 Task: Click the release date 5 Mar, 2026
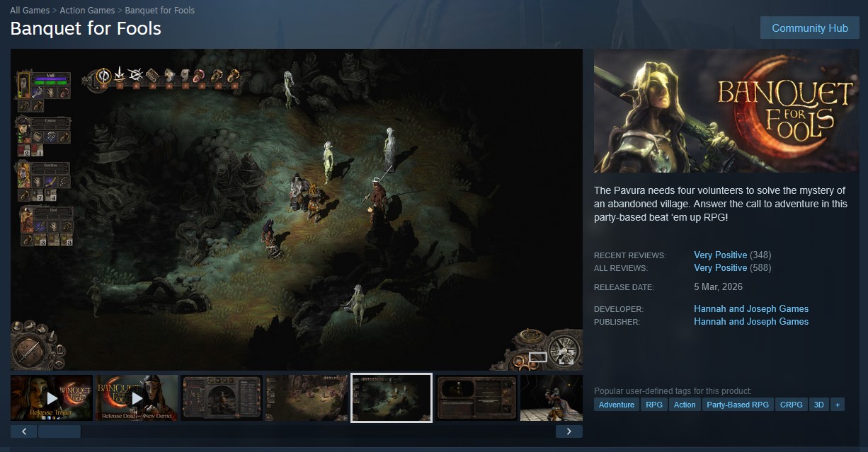click(718, 286)
